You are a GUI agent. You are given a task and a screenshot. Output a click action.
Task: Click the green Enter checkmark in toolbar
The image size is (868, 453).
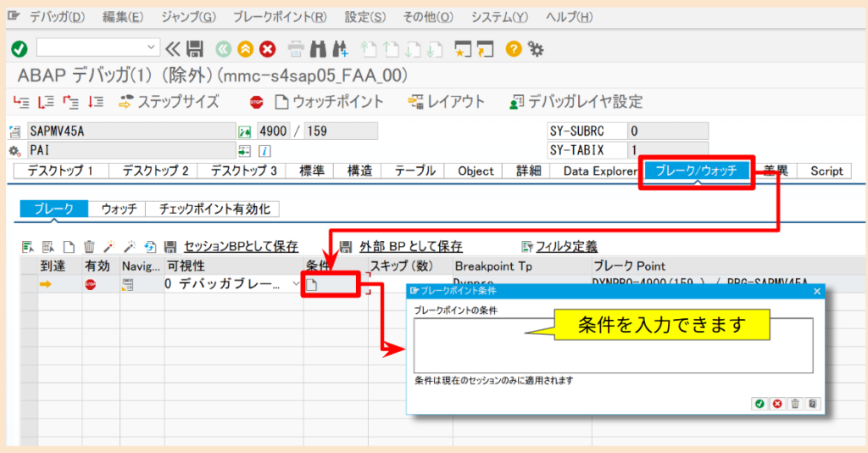tap(19, 49)
